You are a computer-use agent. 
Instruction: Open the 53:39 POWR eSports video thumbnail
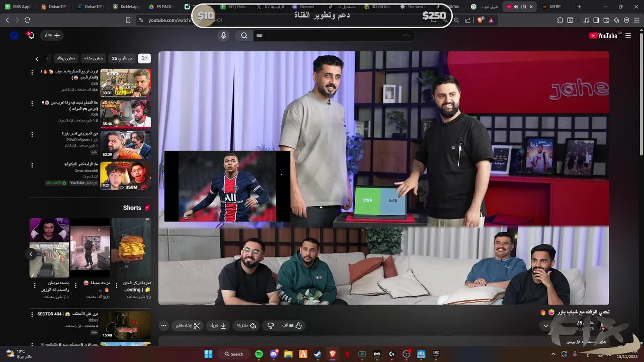[125, 144]
